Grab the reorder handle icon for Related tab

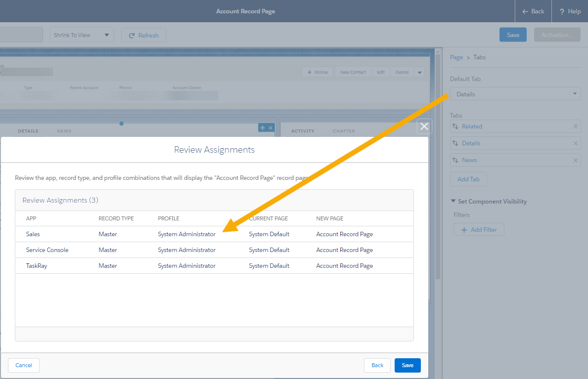(455, 126)
